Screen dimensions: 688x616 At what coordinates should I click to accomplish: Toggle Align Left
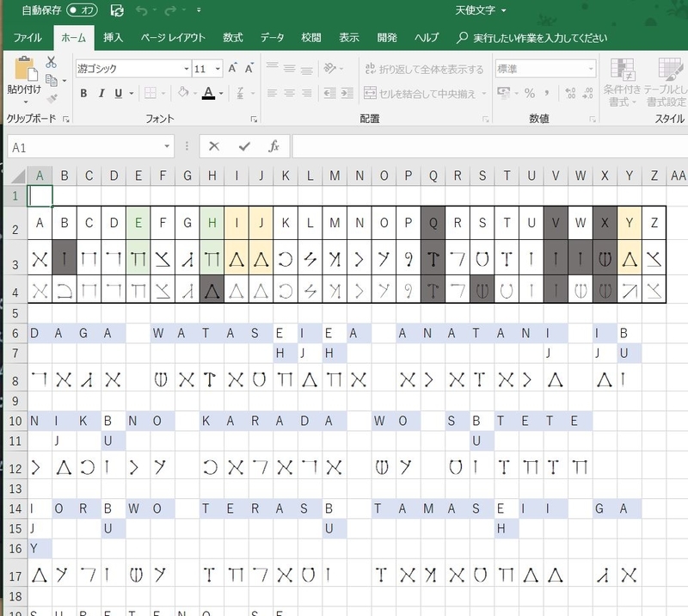(272, 93)
